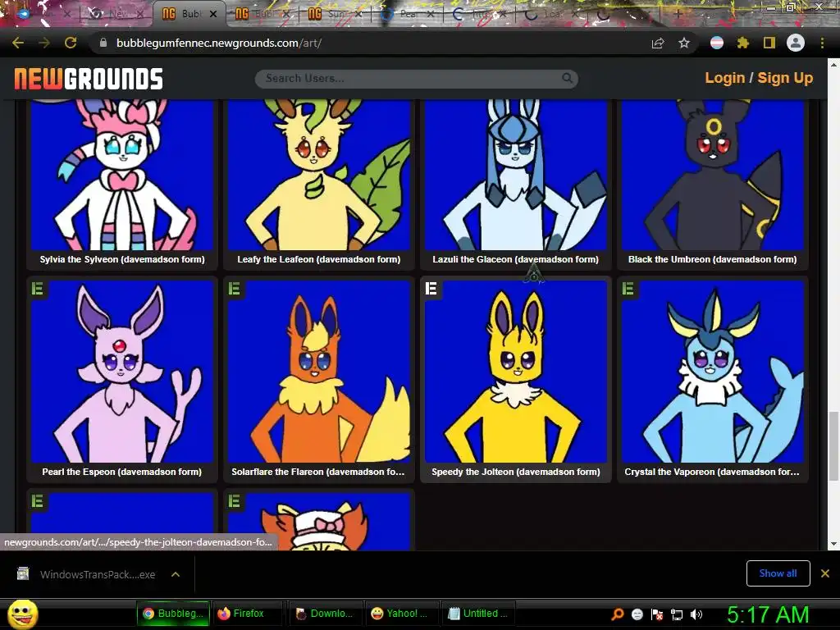Close the active Bubblegumfennec tab
The image size is (840, 630).
click(x=213, y=14)
